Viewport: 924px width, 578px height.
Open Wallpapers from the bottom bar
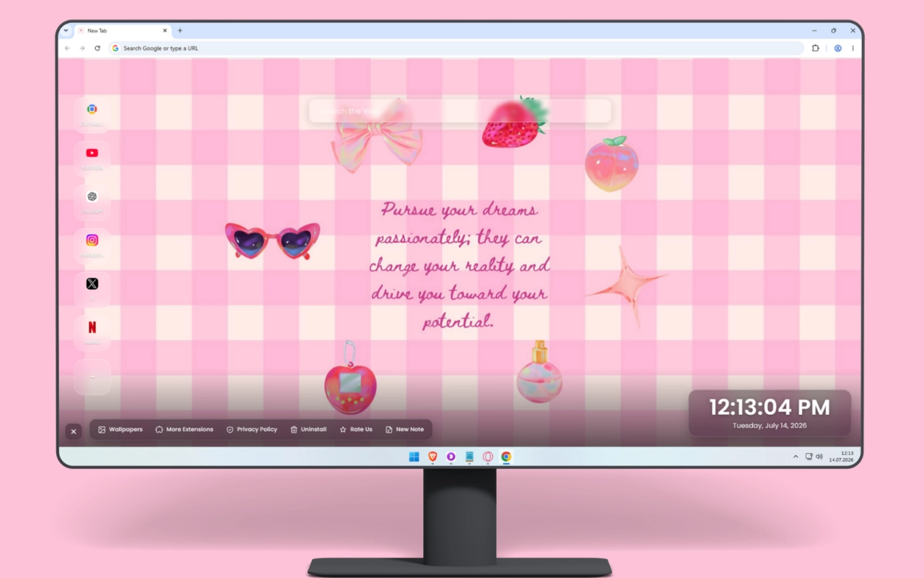(x=121, y=429)
